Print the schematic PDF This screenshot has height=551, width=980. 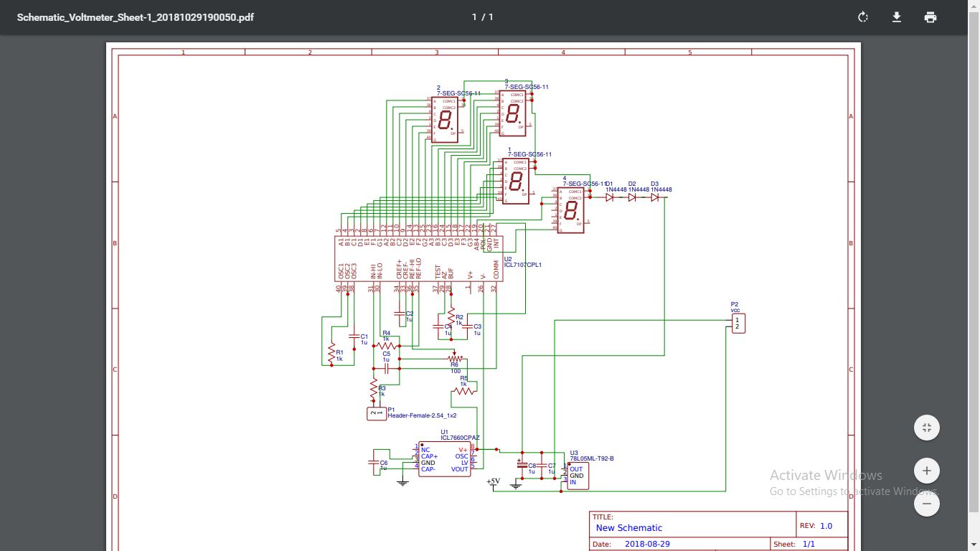point(930,17)
